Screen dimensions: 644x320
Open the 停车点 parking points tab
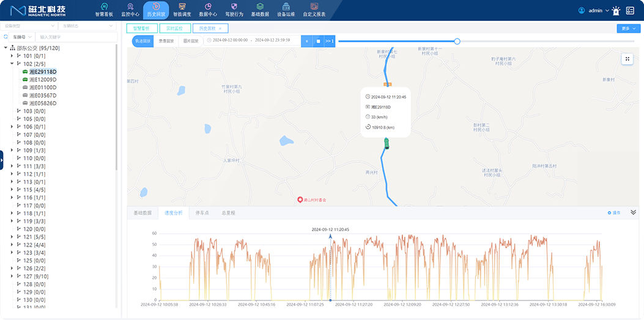point(202,213)
